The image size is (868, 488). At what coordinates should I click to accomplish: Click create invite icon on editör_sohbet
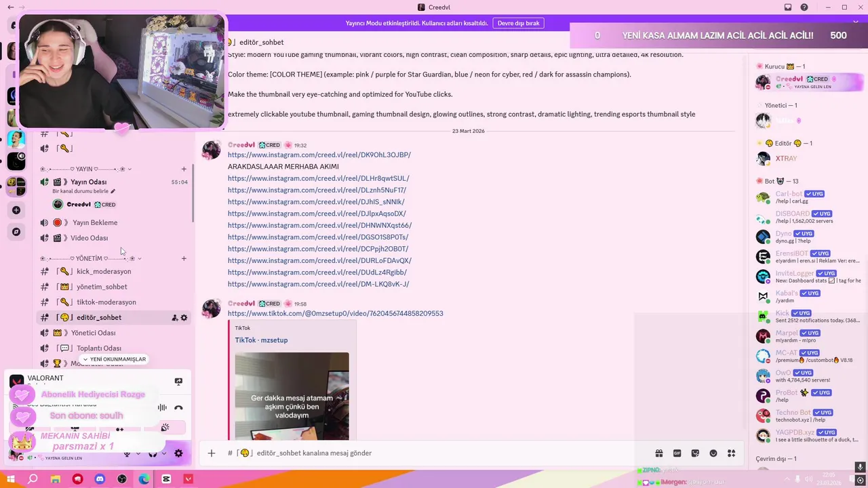[174, 318]
